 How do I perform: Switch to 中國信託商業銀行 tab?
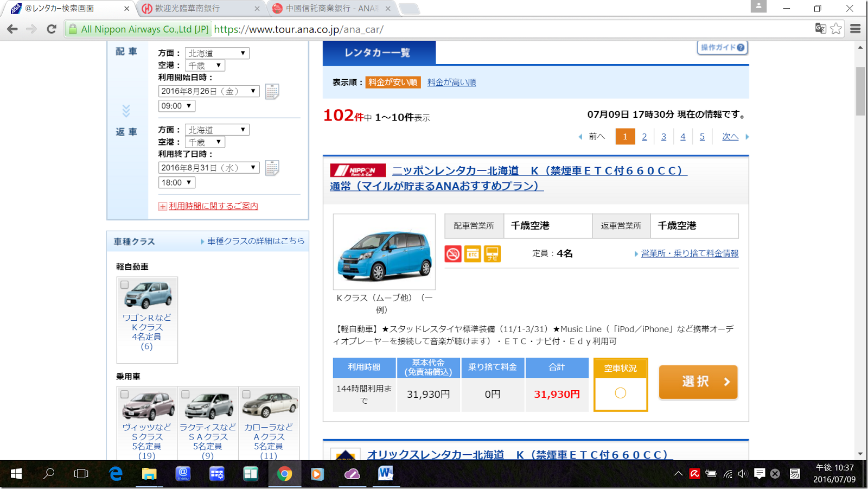click(x=331, y=9)
